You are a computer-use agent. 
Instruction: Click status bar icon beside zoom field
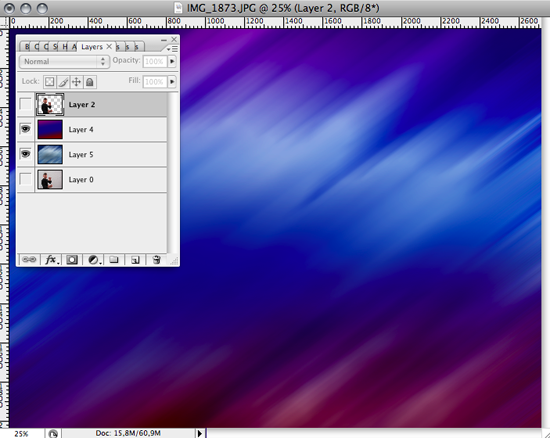click(x=53, y=434)
